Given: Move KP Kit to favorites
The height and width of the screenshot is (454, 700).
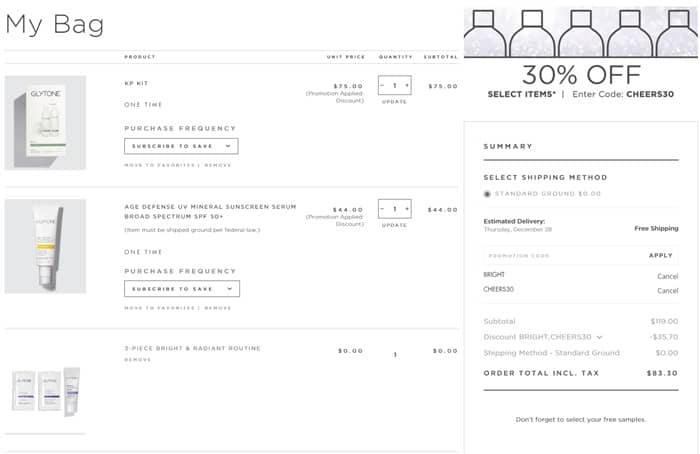Looking at the screenshot, I should click(x=159, y=165).
